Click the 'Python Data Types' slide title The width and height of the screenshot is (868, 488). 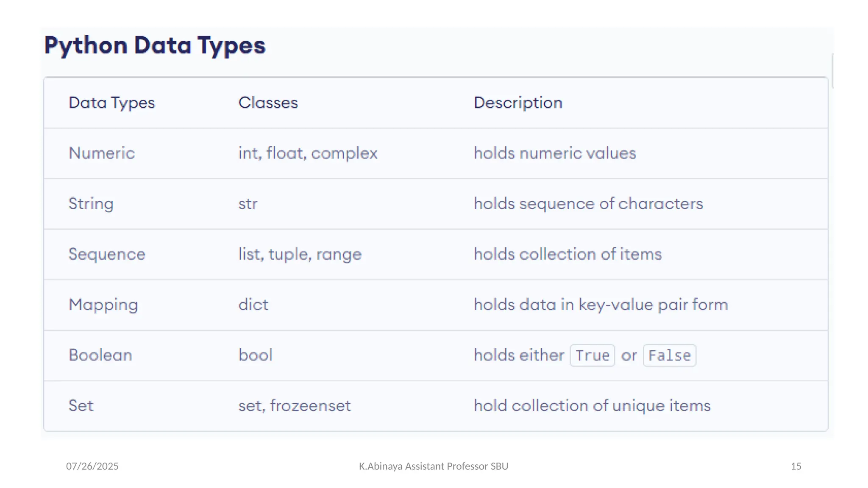(x=155, y=45)
